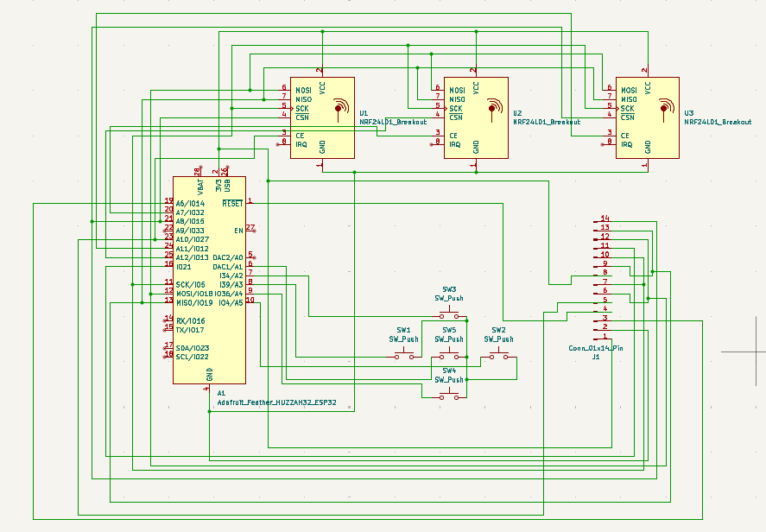Select the SW5 push button symbol

449,354
